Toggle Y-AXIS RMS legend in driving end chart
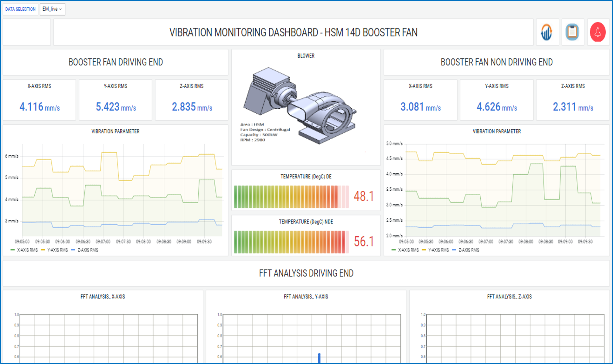Screen dimensions: 613x364 tap(57, 250)
